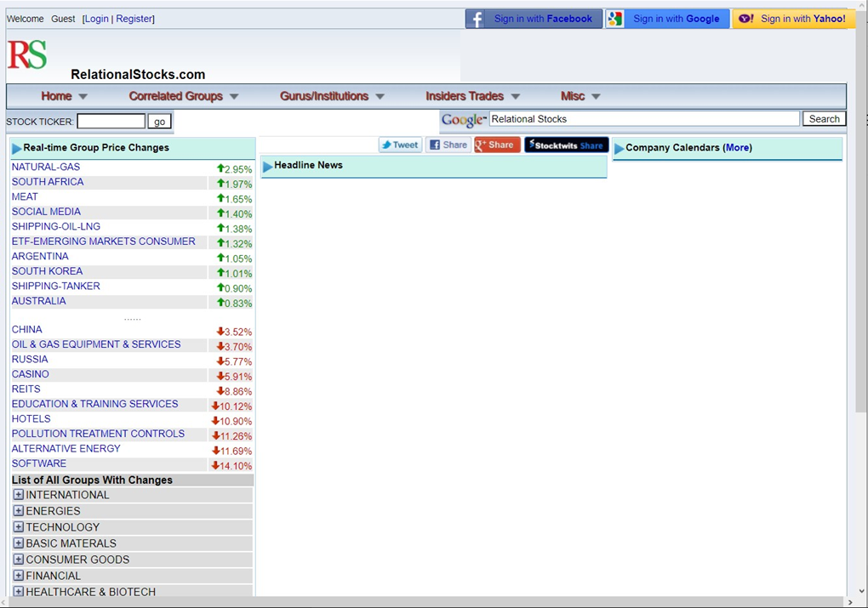
Task: Open the RUSSIA group
Action: click(30, 360)
